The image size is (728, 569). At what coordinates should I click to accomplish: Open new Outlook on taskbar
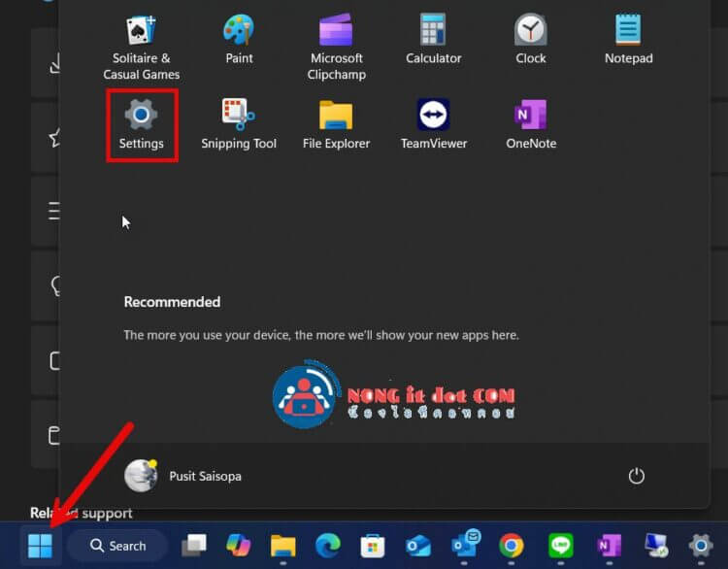click(417, 546)
